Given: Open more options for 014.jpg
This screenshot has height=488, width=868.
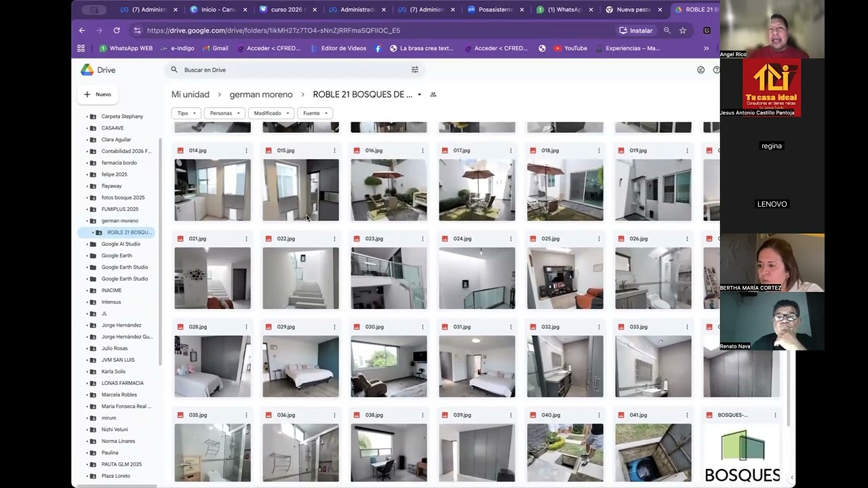Looking at the screenshot, I should pos(246,150).
